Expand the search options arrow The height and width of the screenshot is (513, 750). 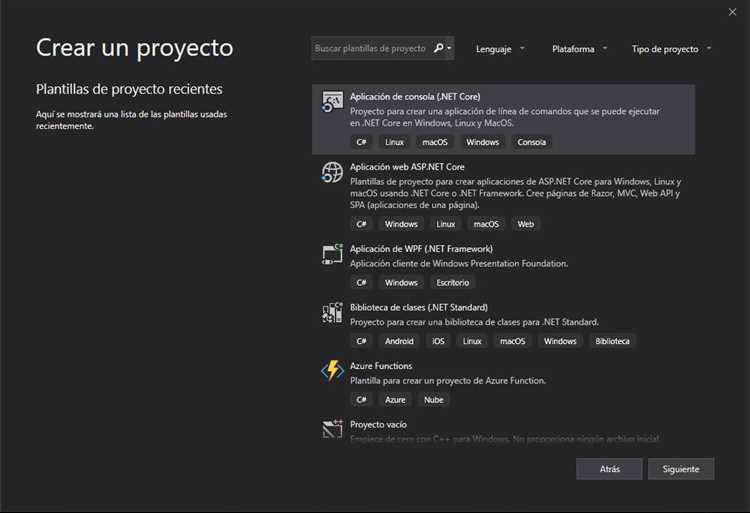tap(449, 48)
